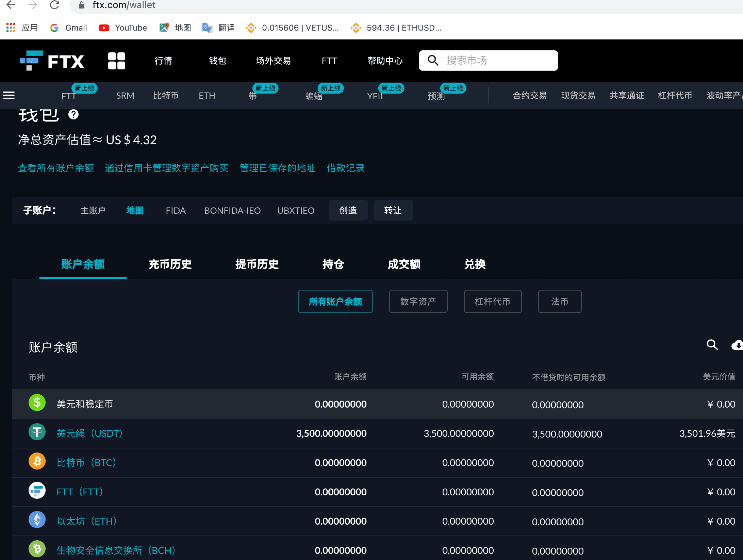Screen dimensions: 743x560
Task: Search balances with the magnifier icon
Action: click(x=712, y=345)
